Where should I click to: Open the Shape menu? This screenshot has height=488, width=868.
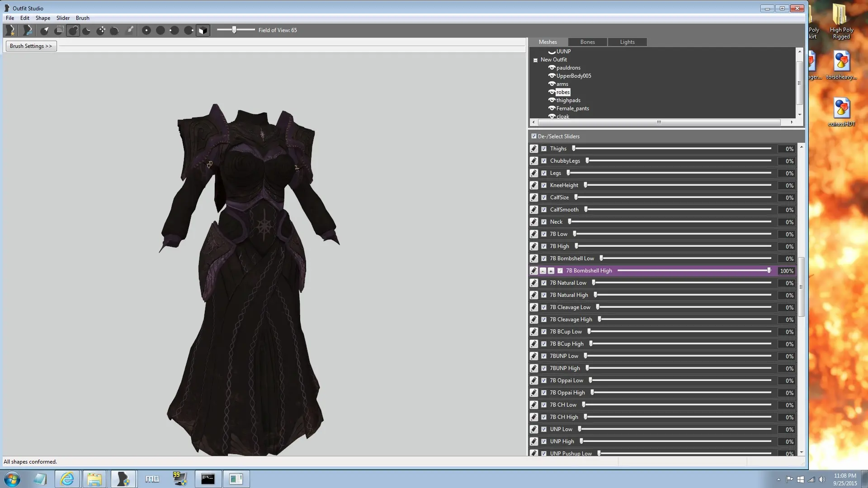click(x=42, y=17)
